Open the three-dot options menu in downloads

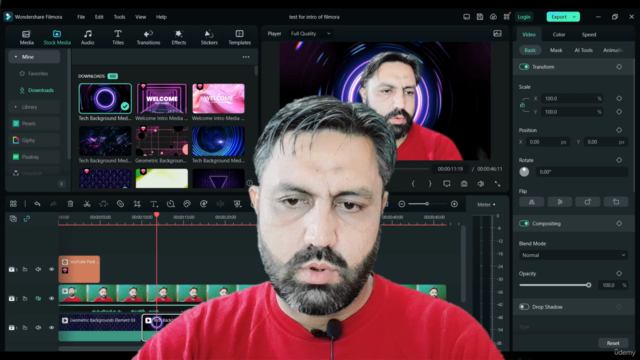[246, 57]
